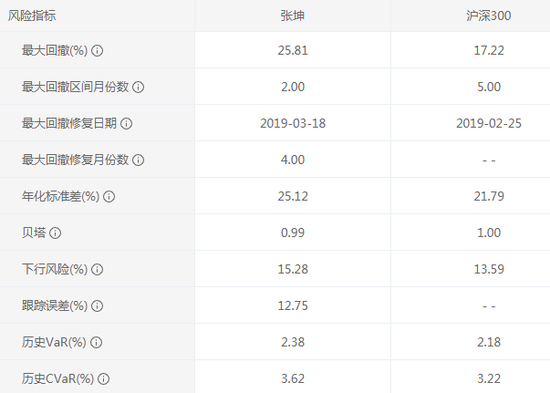The height and width of the screenshot is (393, 550).
Task: Show info tooltip for 最大回撤修复月份数
Action: pyautogui.click(x=138, y=160)
